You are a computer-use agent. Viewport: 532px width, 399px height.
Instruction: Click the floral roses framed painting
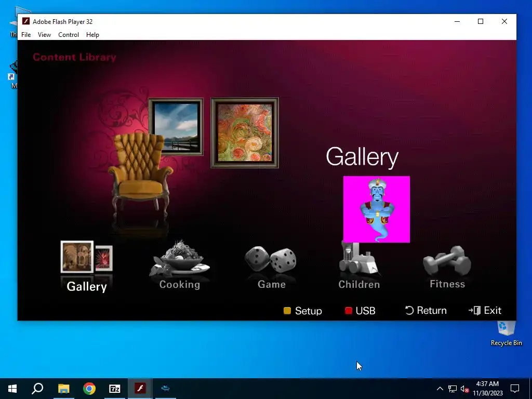(x=245, y=132)
